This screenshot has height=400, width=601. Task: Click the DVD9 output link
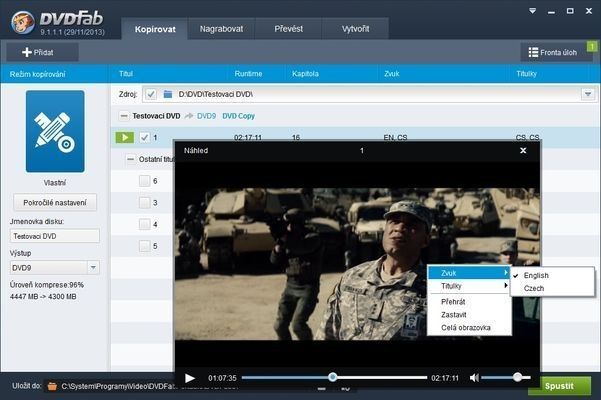[x=206, y=116]
